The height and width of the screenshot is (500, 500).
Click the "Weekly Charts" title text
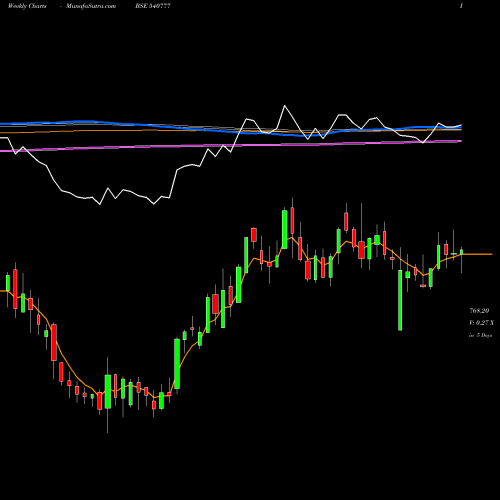(27, 6)
